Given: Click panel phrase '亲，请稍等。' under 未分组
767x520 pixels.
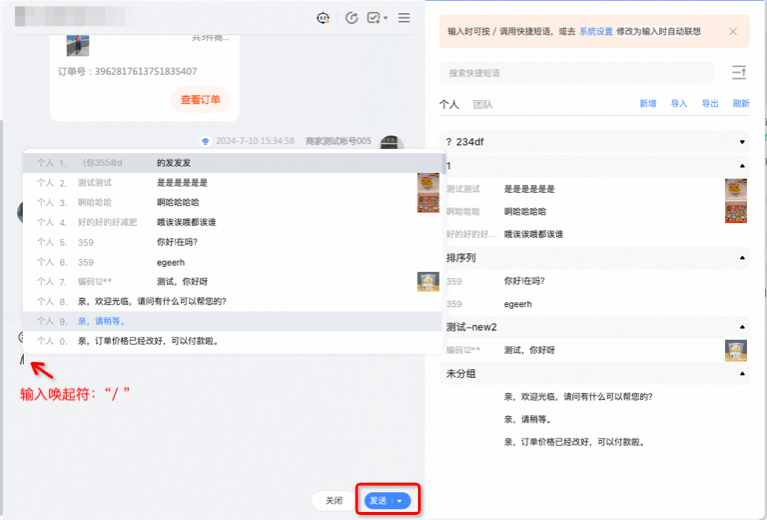Looking at the screenshot, I should [528, 419].
